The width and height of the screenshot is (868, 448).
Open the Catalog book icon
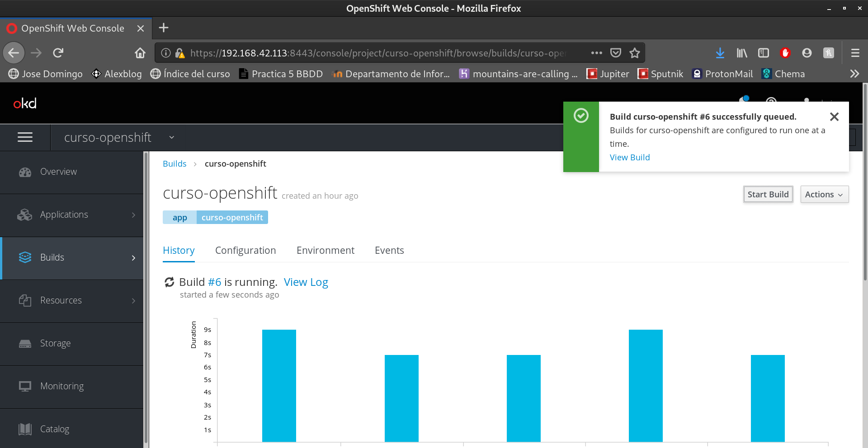pos(25,429)
